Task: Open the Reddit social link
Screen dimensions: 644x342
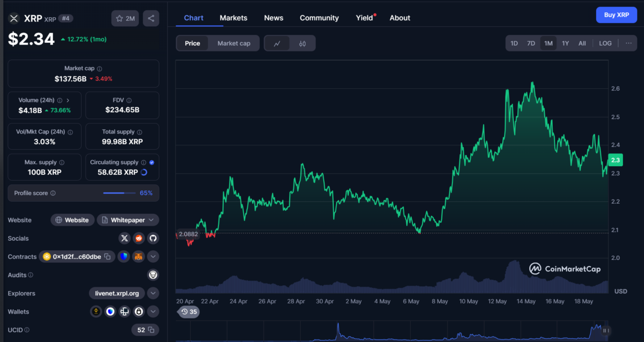Action: [138, 238]
